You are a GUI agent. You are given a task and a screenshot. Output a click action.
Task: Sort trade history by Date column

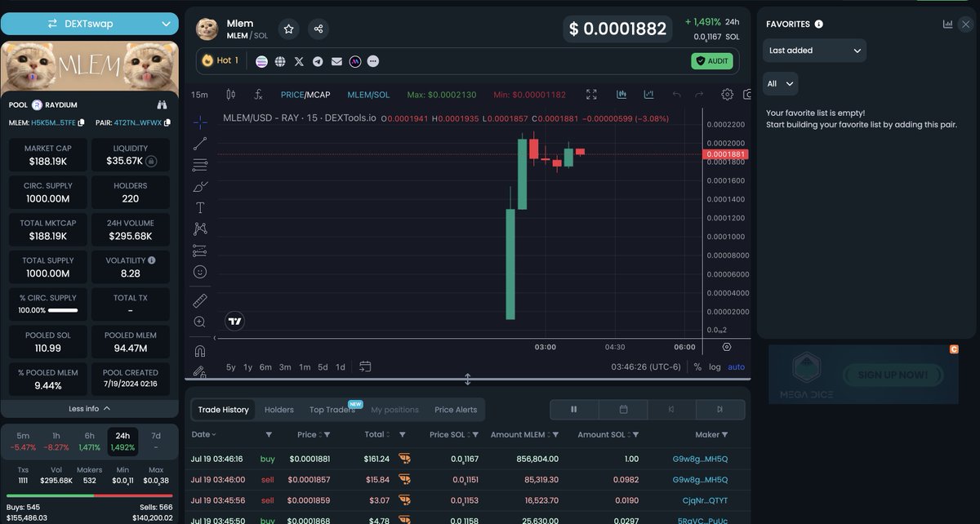[x=203, y=434]
